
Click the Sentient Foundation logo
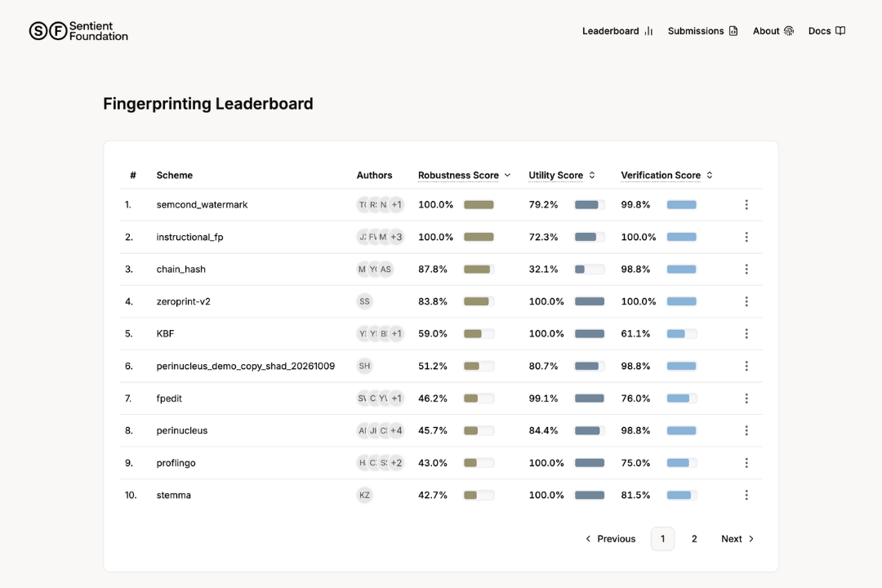coord(78,31)
